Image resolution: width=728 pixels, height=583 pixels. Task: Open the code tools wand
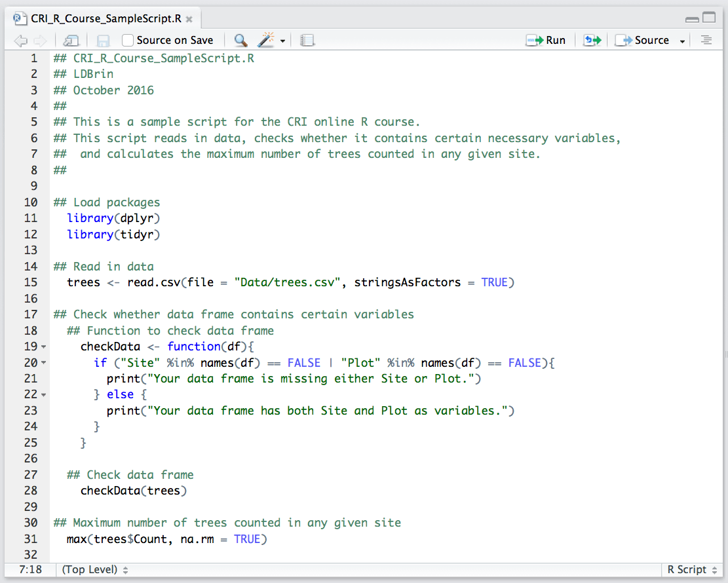265,40
